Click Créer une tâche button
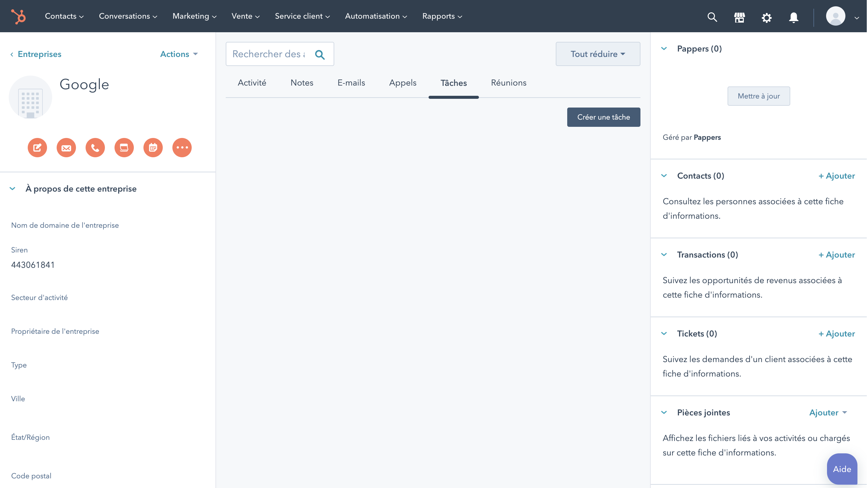The height and width of the screenshot is (488, 868). pyautogui.click(x=603, y=117)
